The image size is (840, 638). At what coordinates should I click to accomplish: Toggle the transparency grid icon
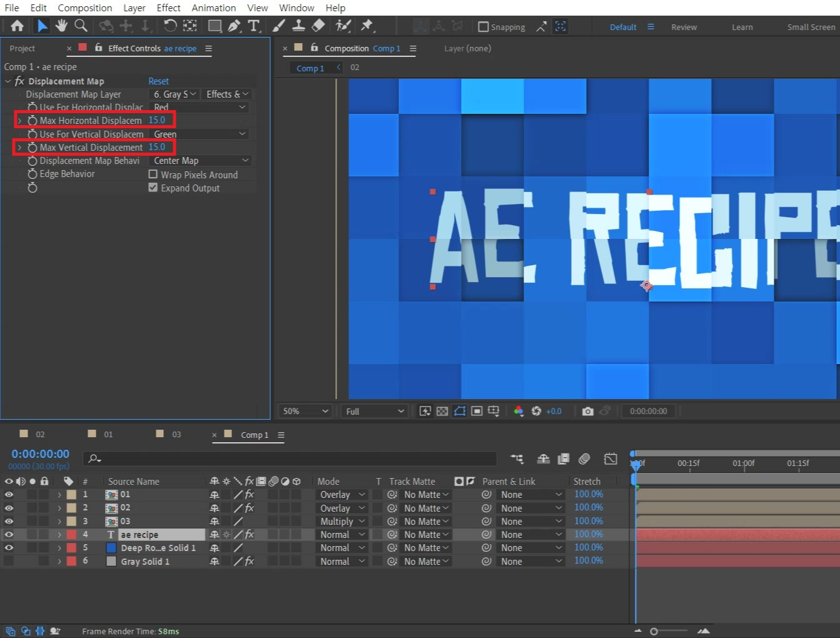click(442, 411)
